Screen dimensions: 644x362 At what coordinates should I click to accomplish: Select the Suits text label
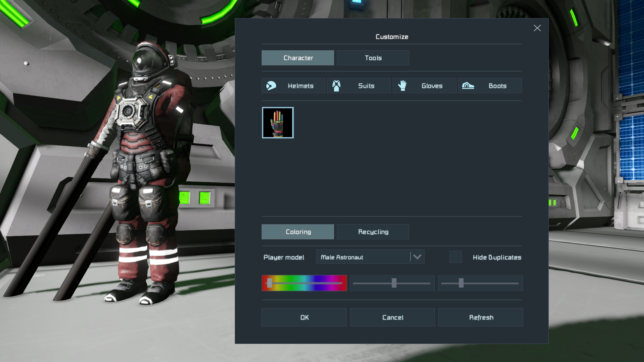366,86
